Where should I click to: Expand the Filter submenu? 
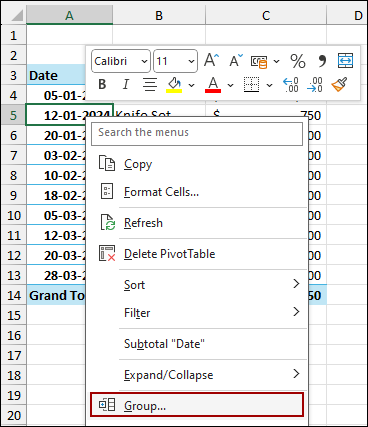[197, 313]
